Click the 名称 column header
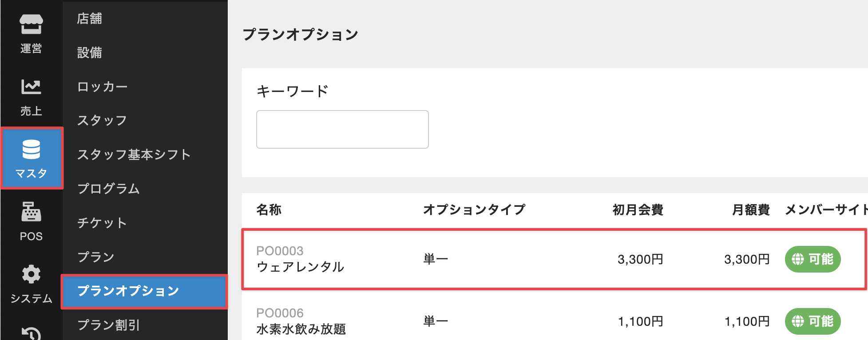 [x=269, y=210]
